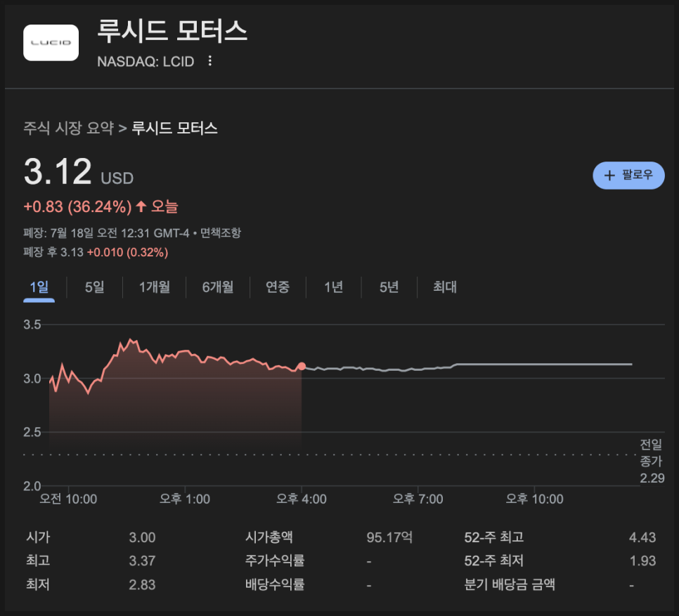Switch to the 5년 chart tab
Image resolution: width=679 pixels, height=616 pixels.
(389, 287)
